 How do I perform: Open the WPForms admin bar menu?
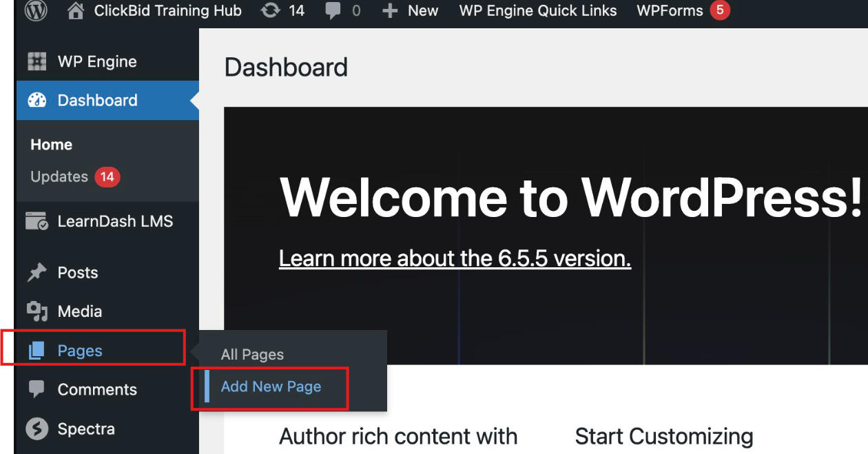670,11
